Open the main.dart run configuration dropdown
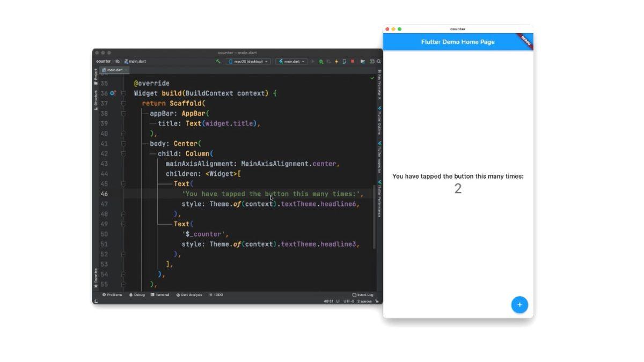This screenshot has height=362, width=644. click(x=291, y=61)
